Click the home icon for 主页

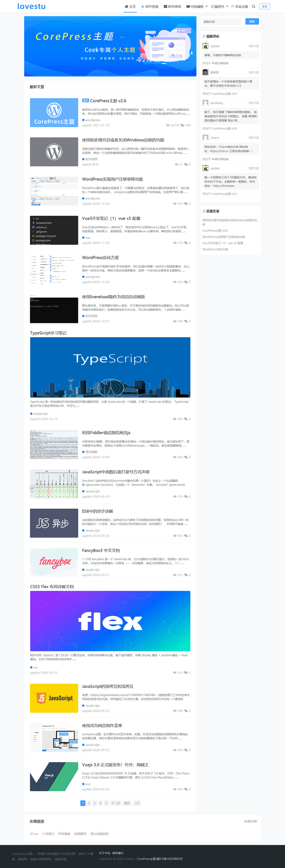click(x=126, y=6)
